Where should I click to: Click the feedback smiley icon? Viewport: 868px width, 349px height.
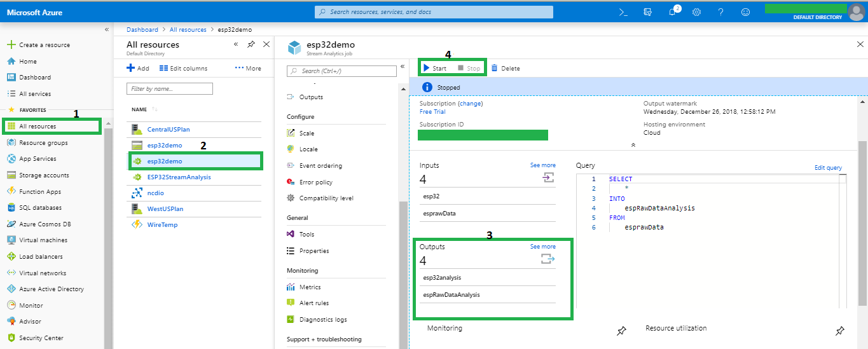tap(745, 11)
